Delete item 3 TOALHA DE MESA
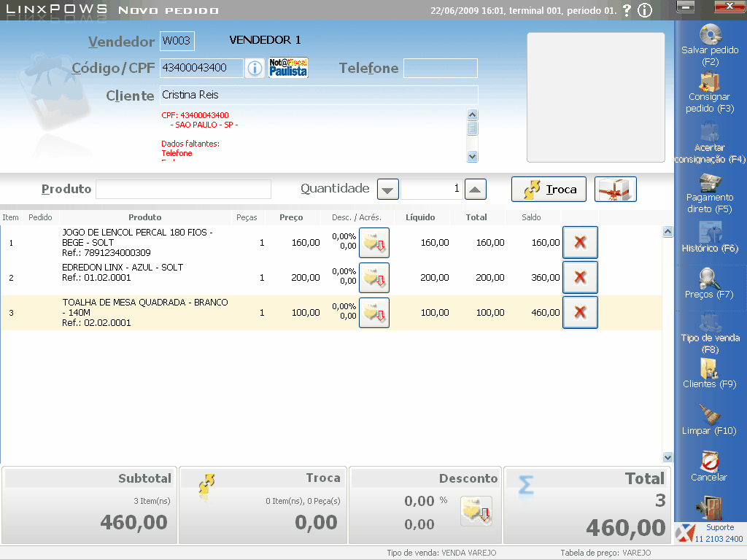 [x=580, y=312]
